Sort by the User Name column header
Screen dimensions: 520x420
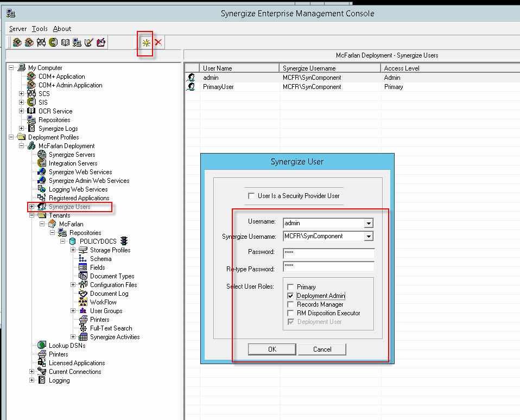click(239, 68)
